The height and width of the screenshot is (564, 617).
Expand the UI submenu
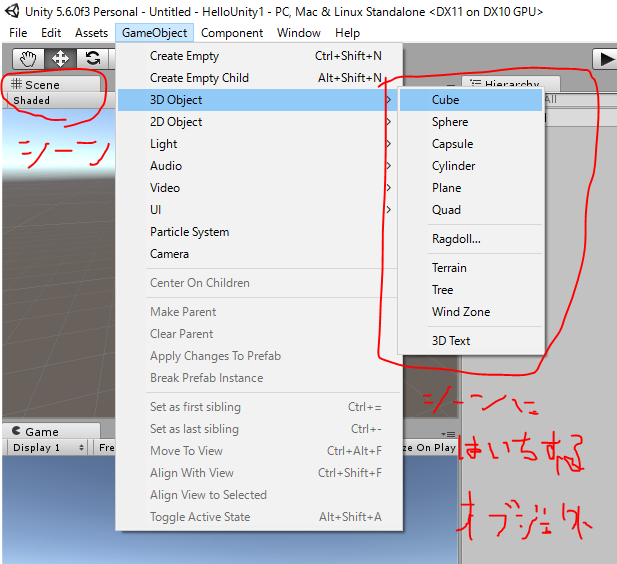pos(256,210)
